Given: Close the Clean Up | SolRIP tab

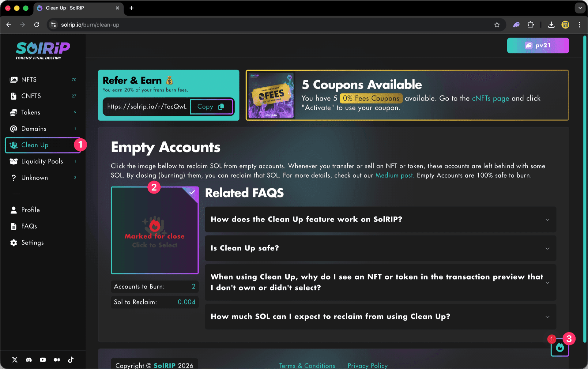Looking at the screenshot, I should [117, 8].
